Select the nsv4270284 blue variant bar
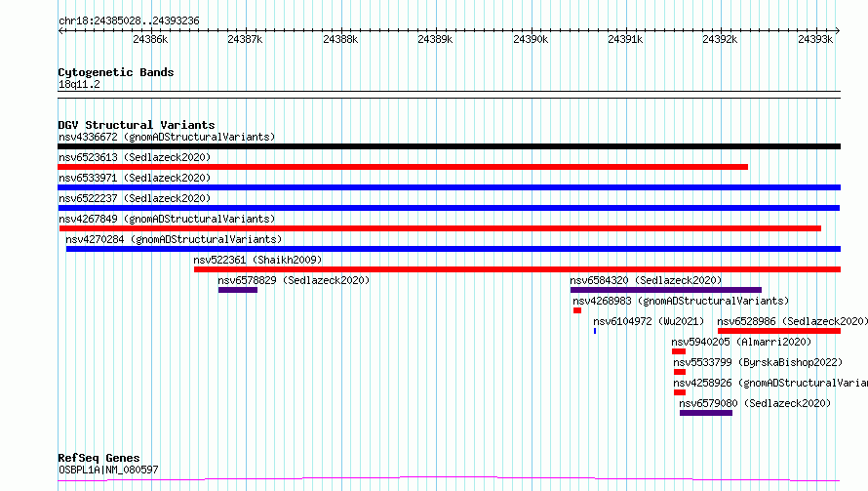 point(454,249)
